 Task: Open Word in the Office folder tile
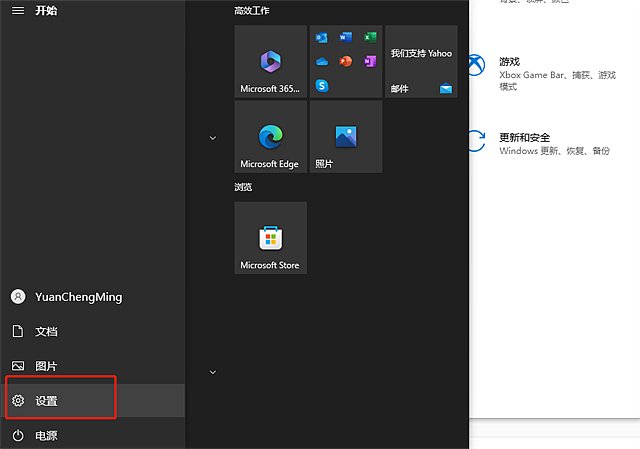[346, 38]
